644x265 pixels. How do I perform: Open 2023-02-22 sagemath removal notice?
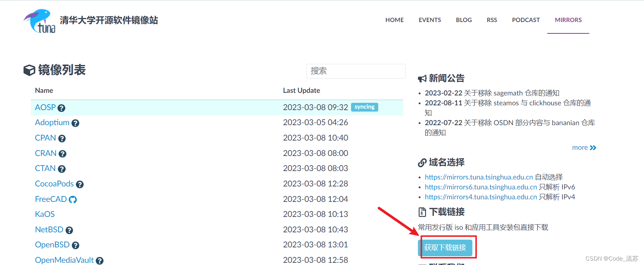click(x=492, y=93)
